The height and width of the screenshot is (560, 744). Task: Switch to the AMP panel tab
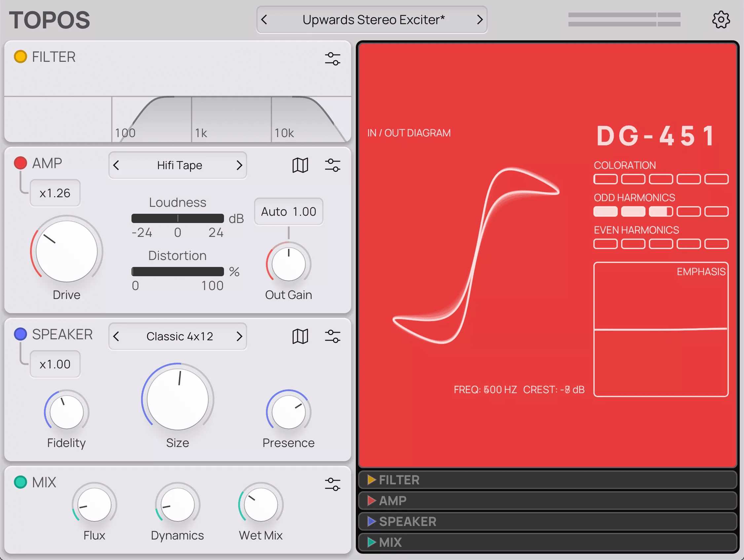tap(392, 501)
